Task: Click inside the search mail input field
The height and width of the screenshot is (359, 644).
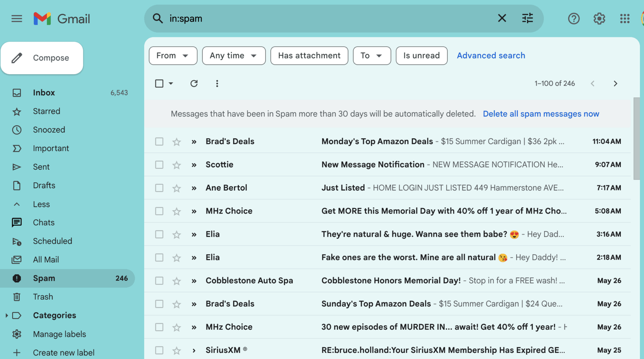Action: (x=302, y=18)
